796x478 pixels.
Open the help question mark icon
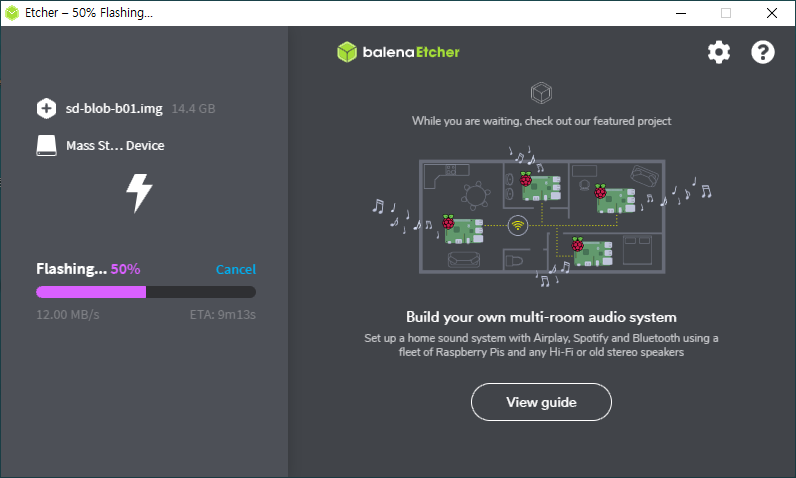[x=762, y=52]
